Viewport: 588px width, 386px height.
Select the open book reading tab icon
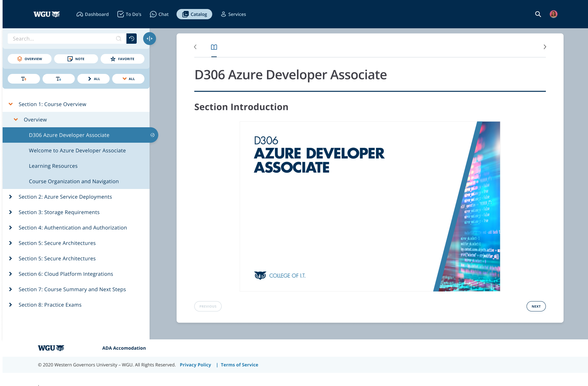214,47
